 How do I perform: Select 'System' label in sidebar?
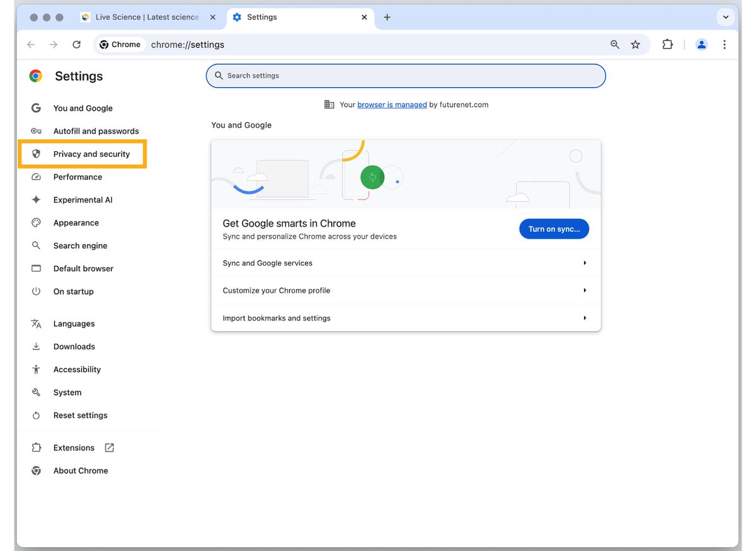(67, 392)
